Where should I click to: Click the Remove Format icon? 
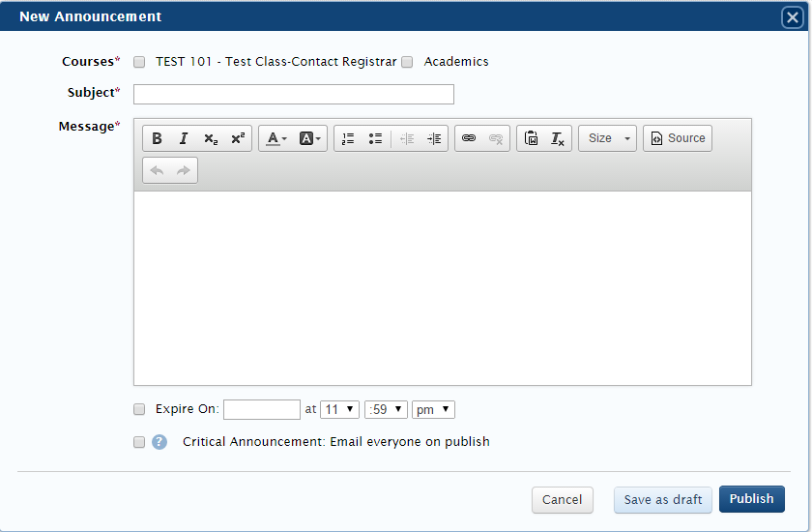coord(558,138)
